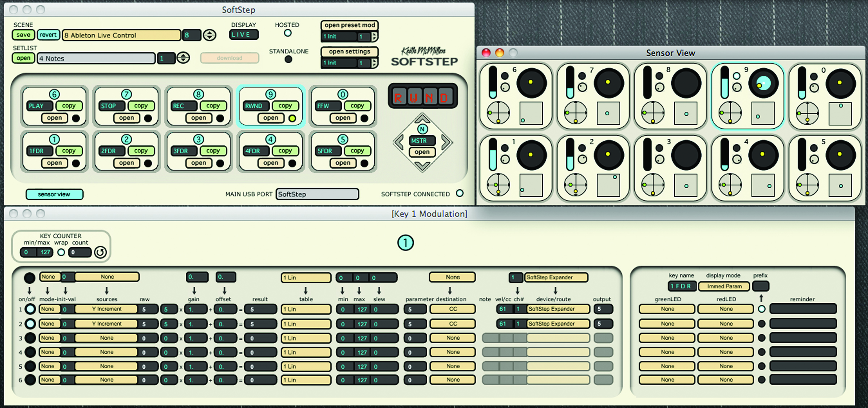Toggle modulation row 2 on/off
The image size is (868, 408).
pyautogui.click(x=30, y=324)
